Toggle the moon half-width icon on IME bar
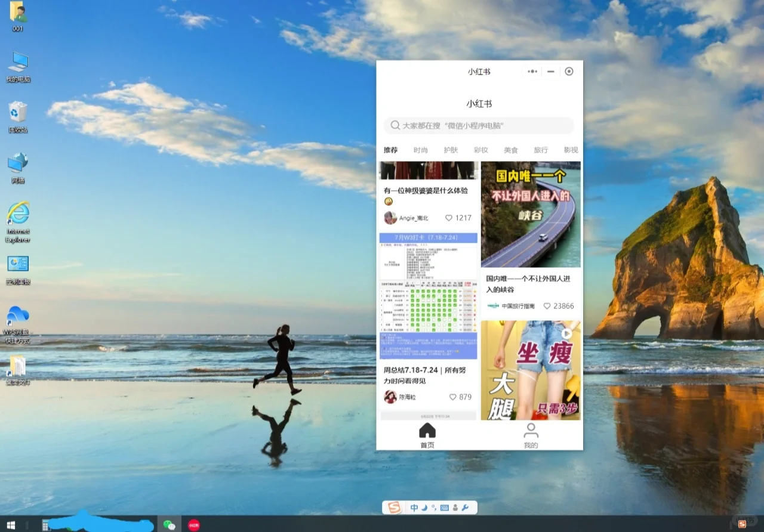Image resolution: width=764 pixels, height=532 pixels. click(x=424, y=508)
